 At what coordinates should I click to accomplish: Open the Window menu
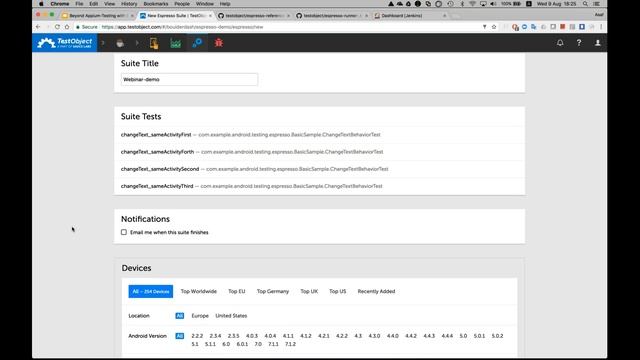coord(204,4)
